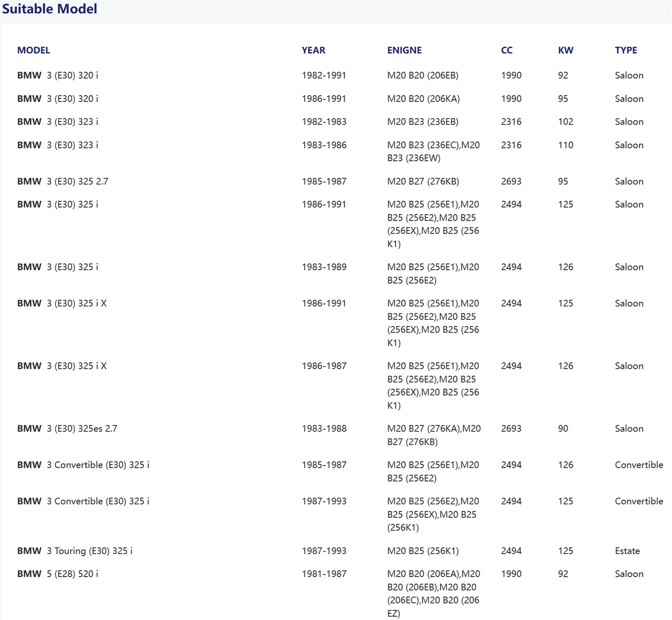Select BMW 3 Convertible (E30) 325 i 1987-1993
This screenshot has width=672, height=620.
click(83, 501)
